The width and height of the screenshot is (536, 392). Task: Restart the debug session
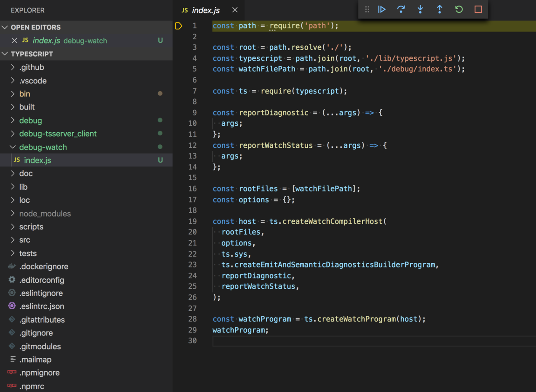click(458, 9)
